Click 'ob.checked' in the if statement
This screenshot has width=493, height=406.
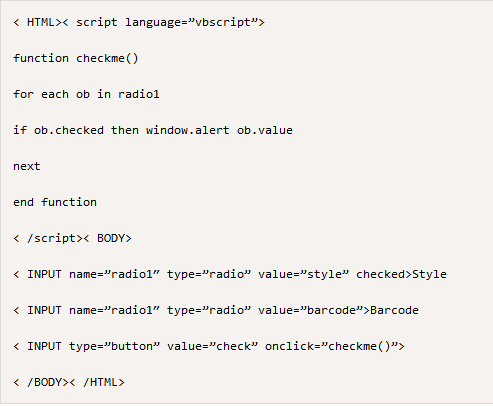coord(69,130)
